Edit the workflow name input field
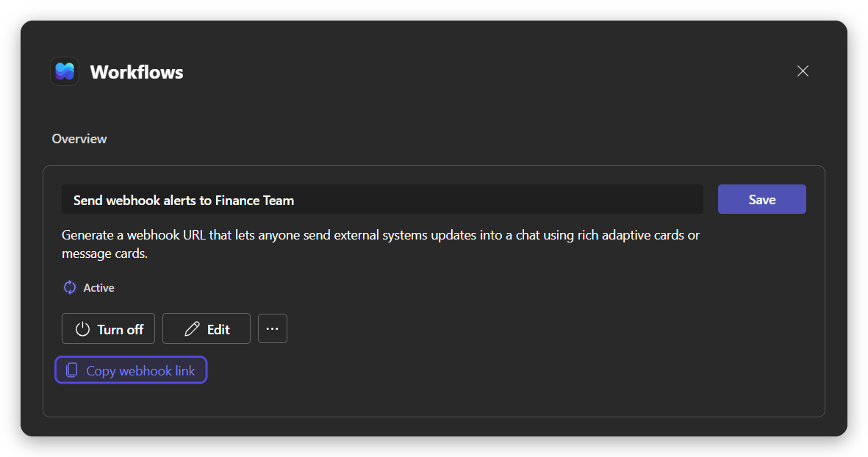 click(x=382, y=200)
